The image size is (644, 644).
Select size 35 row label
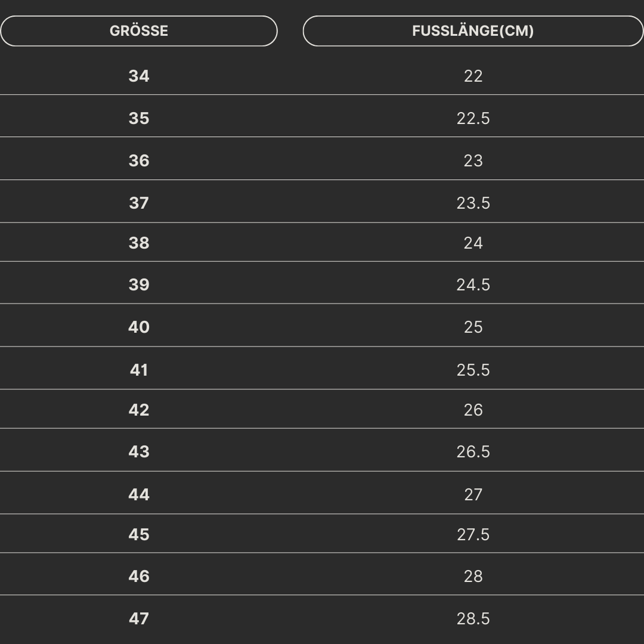[x=139, y=119]
